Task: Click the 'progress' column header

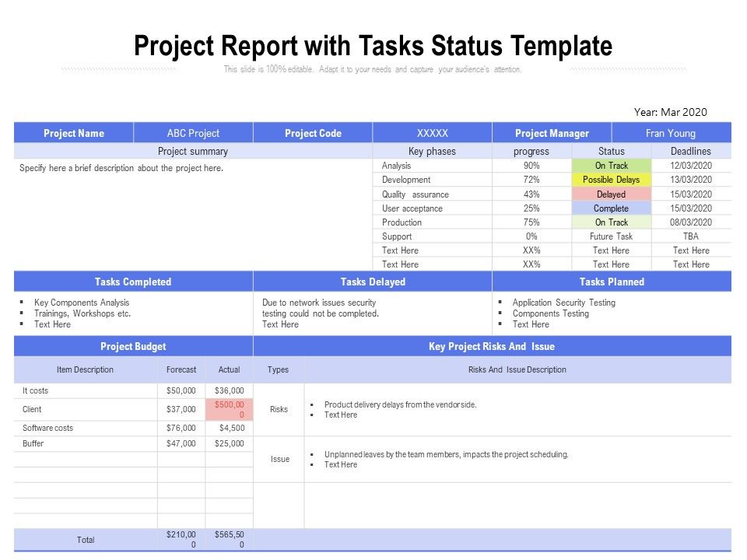Action: point(531,151)
